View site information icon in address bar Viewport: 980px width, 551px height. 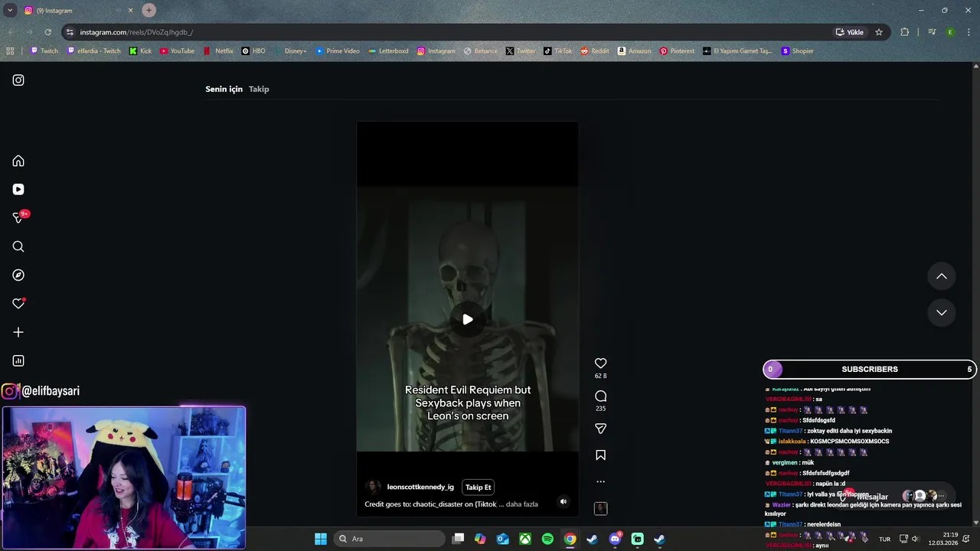70,32
